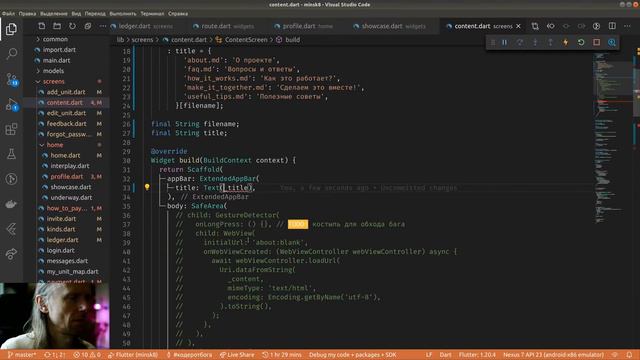
Task: Open import.dart in explorer
Action: pos(59,49)
